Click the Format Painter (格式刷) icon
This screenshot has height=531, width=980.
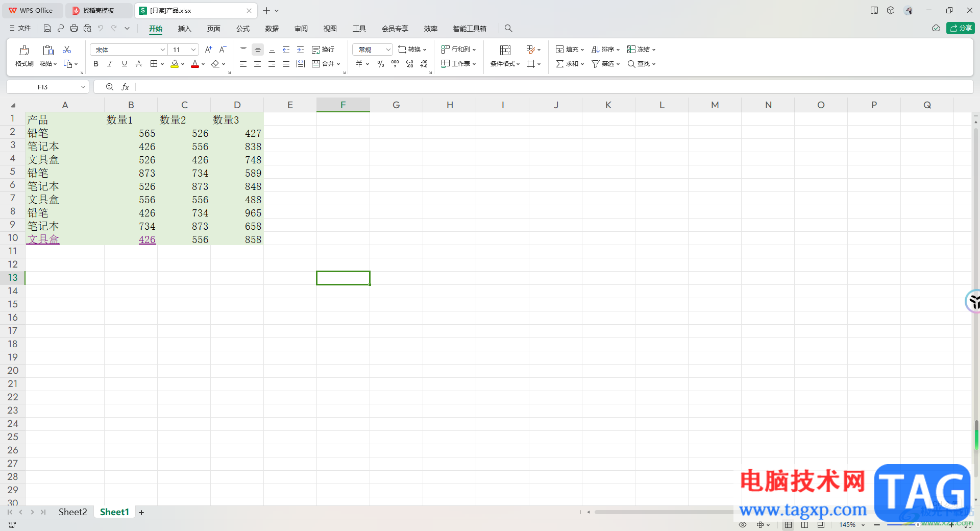[24, 50]
